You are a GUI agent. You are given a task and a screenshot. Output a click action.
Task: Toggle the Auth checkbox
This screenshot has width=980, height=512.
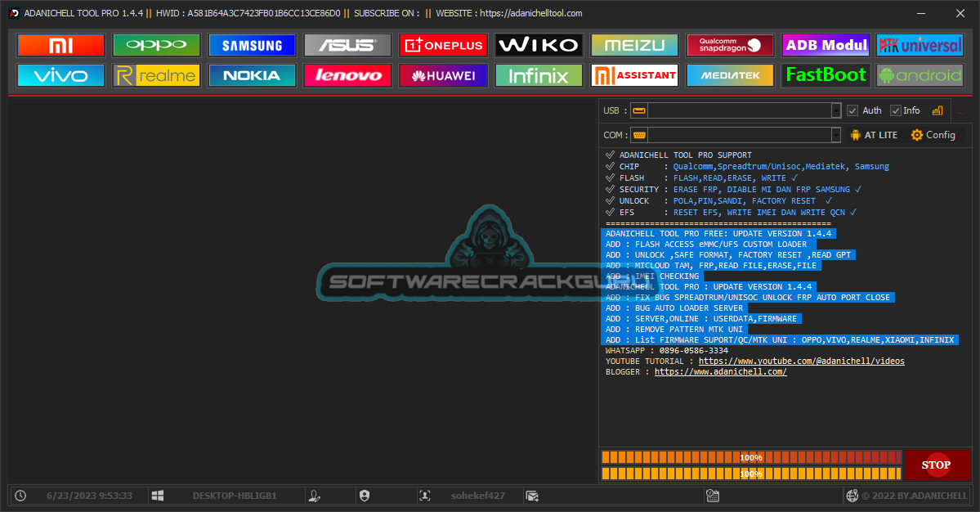[x=852, y=110]
